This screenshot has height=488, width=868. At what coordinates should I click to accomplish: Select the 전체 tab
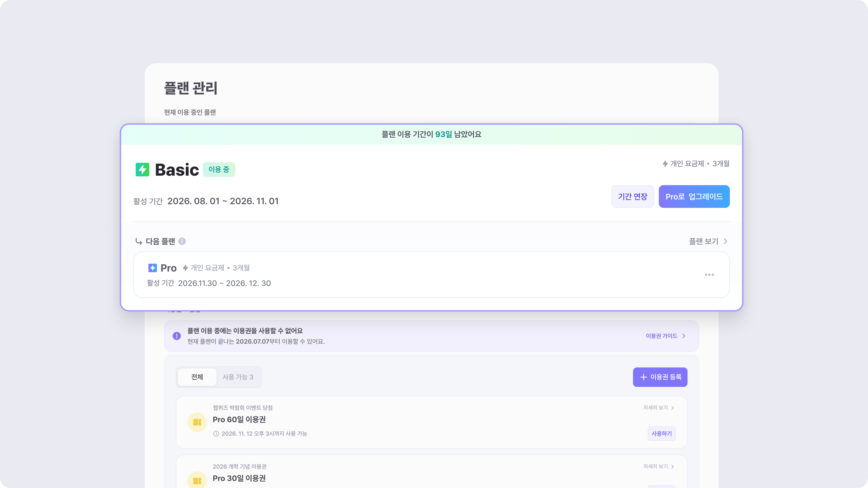tap(197, 377)
